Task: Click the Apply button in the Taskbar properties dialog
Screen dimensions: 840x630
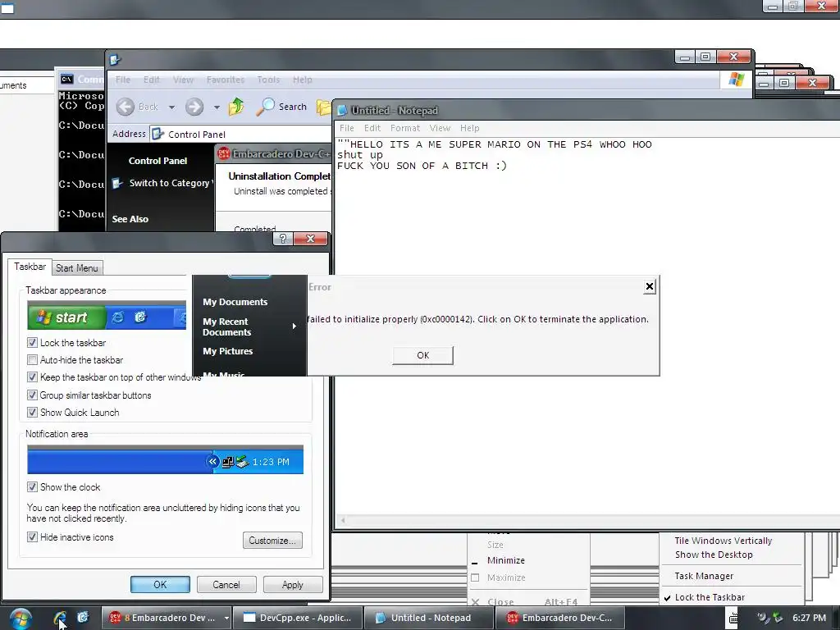Action: 293,584
